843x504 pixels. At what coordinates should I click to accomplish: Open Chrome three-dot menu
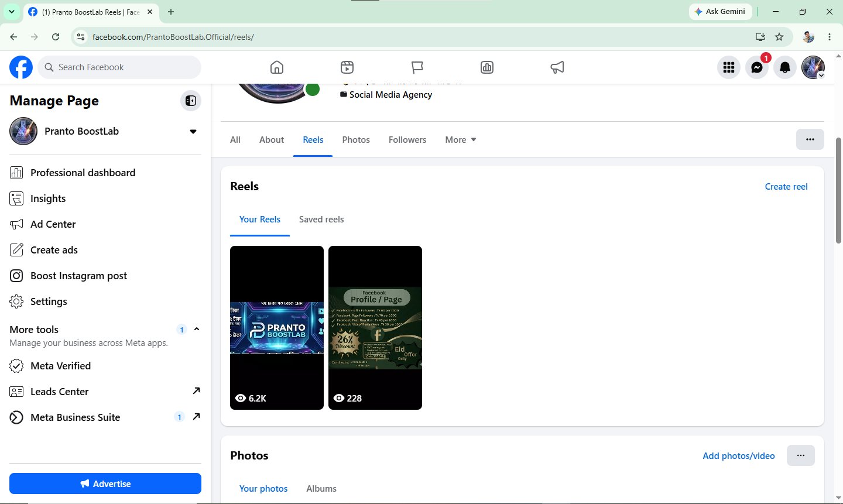830,37
